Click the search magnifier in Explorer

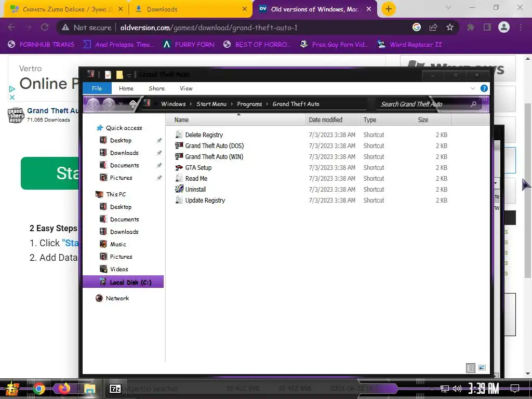pyautogui.click(x=474, y=104)
